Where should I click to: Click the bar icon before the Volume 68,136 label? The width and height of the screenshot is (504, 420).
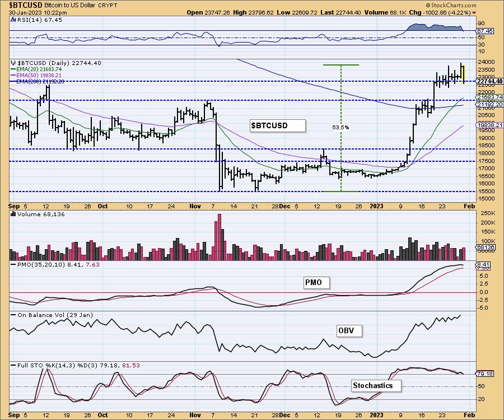pos(13,214)
